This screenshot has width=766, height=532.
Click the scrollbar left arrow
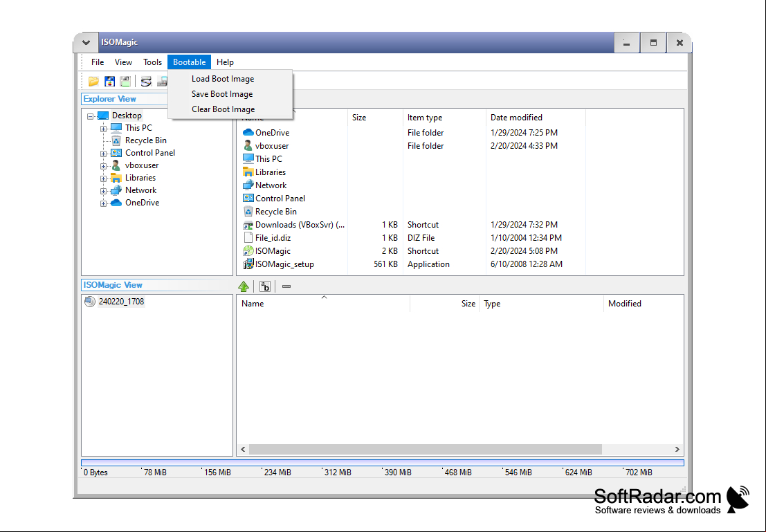click(243, 449)
